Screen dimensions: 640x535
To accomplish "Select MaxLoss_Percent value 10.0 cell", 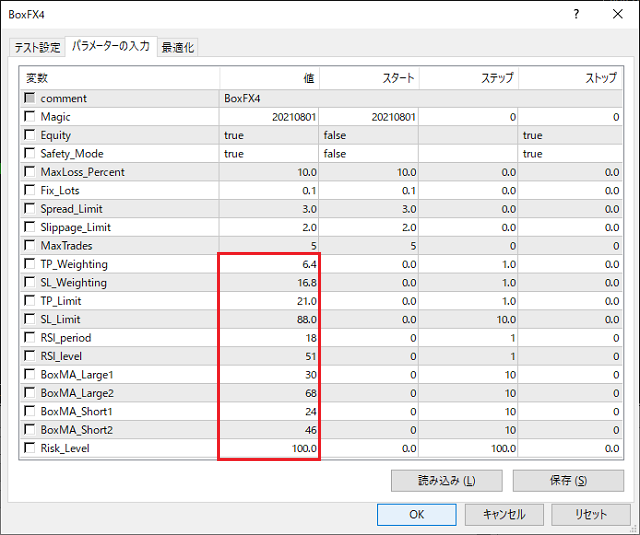I will click(269, 172).
